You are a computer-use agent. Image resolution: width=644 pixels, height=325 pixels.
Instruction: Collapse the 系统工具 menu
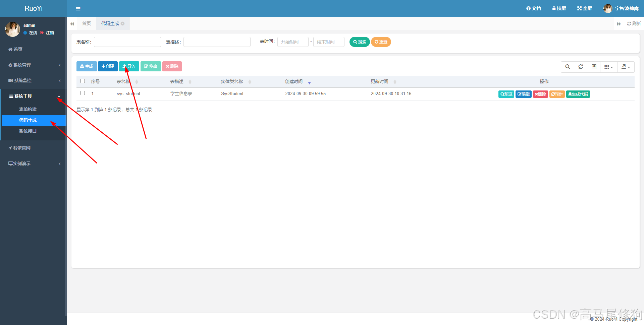(x=34, y=96)
